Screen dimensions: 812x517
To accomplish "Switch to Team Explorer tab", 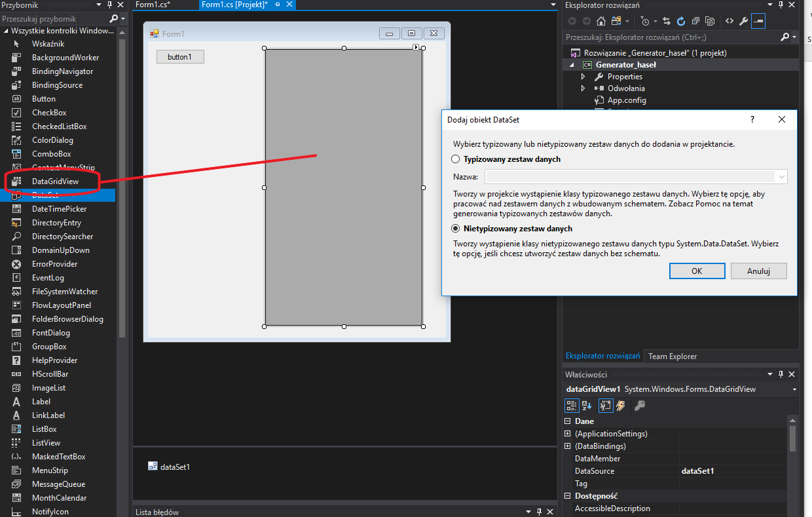I will pos(673,356).
